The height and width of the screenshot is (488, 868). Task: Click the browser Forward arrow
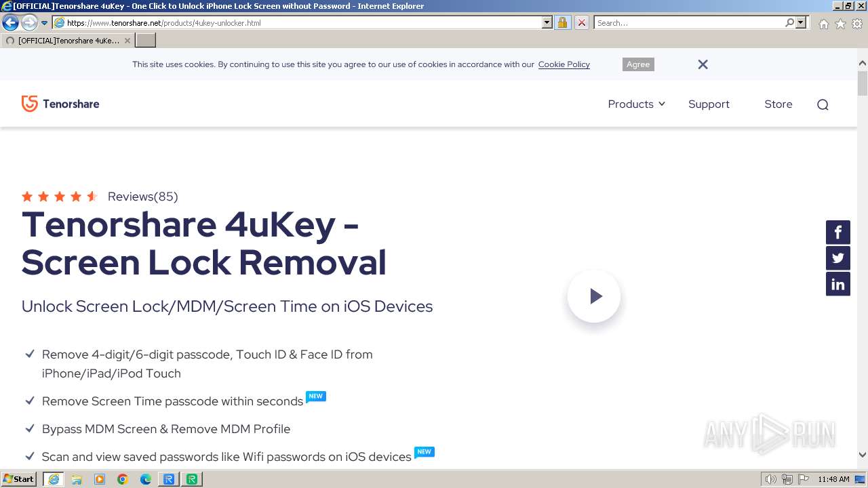[x=28, y=22]
